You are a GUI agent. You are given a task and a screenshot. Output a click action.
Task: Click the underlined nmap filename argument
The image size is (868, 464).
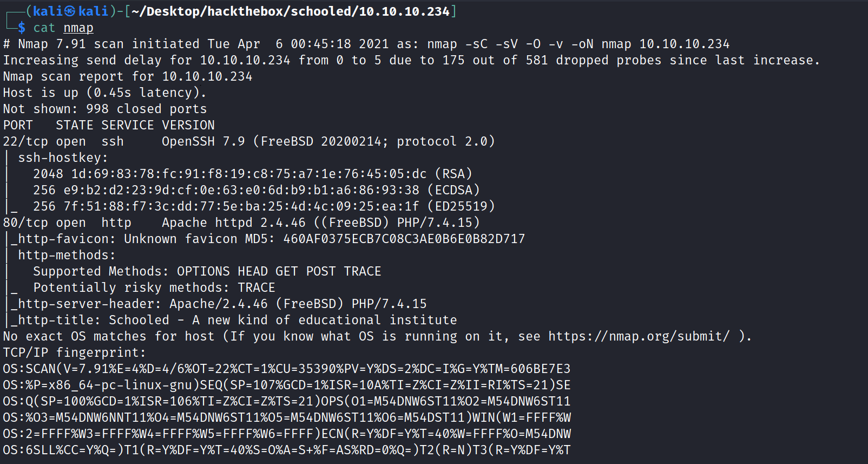(x=78, y=28)
